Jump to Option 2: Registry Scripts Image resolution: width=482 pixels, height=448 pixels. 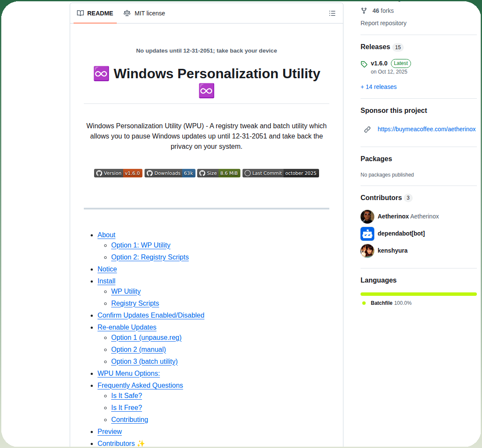coord(150,257)
